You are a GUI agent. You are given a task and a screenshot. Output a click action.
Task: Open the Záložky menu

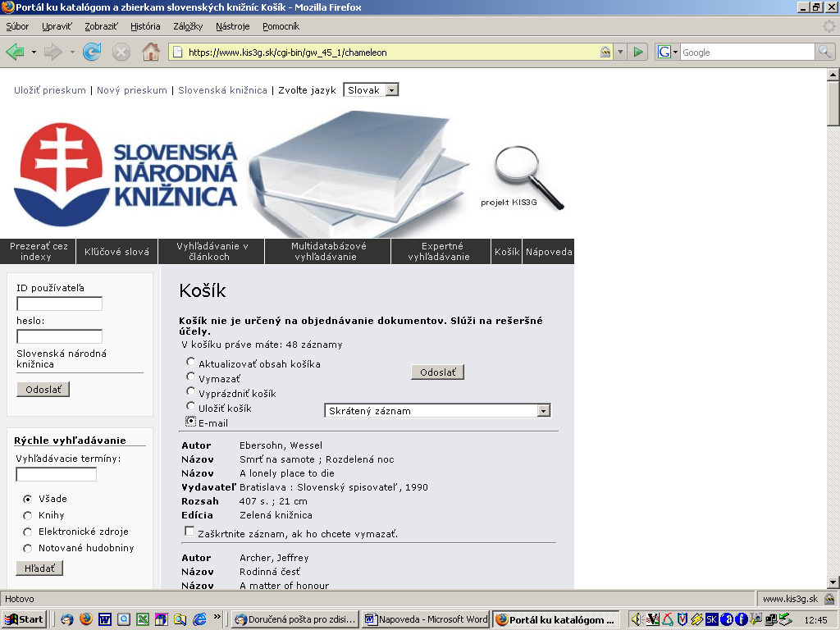tap(188, 26)
